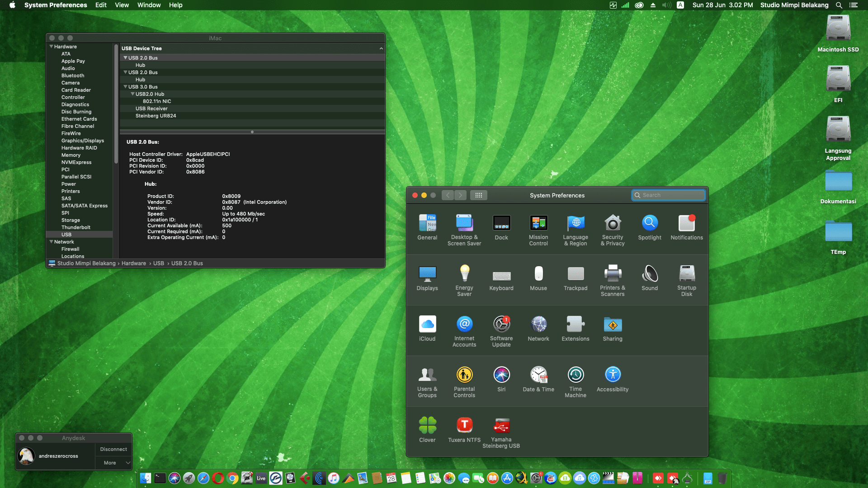This screenshot has height=488, width=868.
Task: Open Extensions preferences pane
Action: pyautogui.click(x=576, y=328)
